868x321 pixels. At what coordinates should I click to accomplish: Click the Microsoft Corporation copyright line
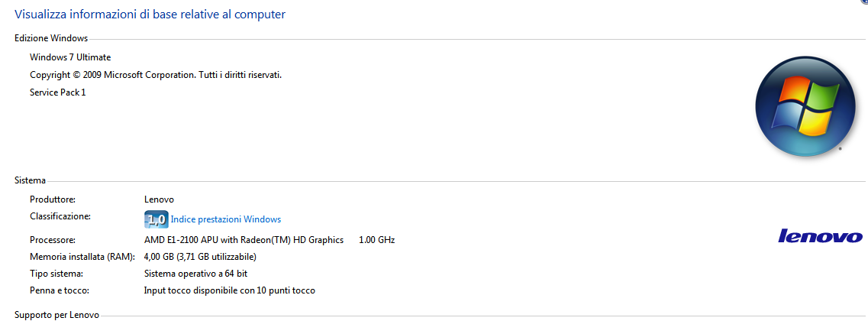[x=156, y=75]
